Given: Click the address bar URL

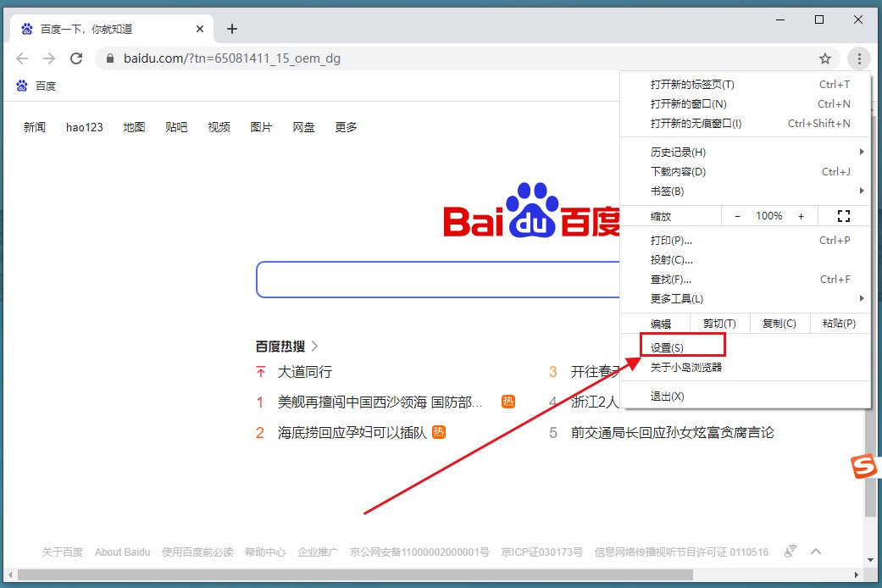Looking at the screenshot, I should [x=232, y=58].
